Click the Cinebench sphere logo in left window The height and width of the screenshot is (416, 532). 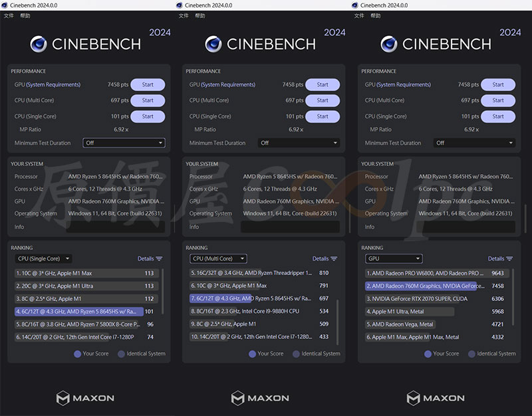point(39,44)
